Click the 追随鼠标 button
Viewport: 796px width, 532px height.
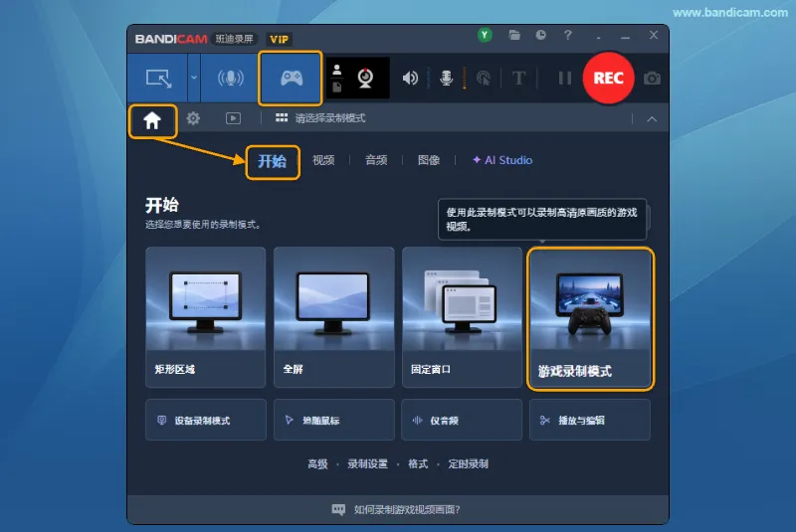pos(334,420)
